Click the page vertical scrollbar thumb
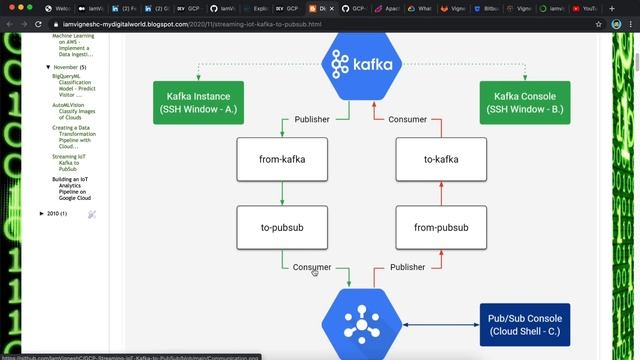The height and width of the screenshot is (360, 640). coord(637,62)
